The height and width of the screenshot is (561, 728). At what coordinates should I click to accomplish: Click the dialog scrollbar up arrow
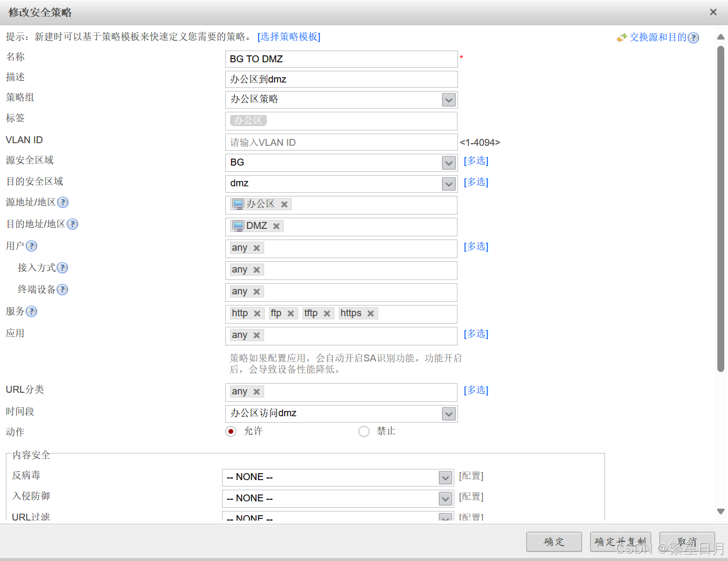pos(721,37)
